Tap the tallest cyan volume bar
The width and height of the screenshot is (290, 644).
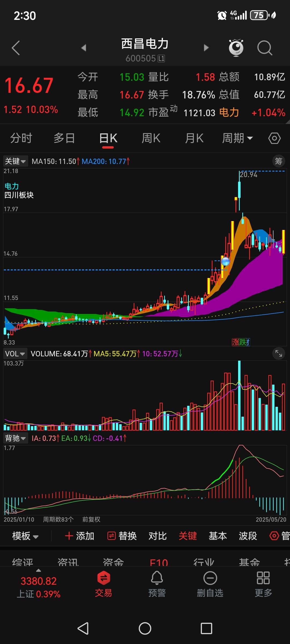point(239,396)
